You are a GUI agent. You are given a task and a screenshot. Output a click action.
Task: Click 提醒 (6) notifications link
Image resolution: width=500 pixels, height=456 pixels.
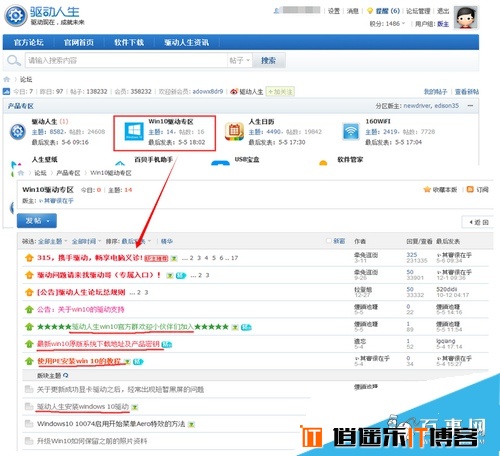coord(387,11)
